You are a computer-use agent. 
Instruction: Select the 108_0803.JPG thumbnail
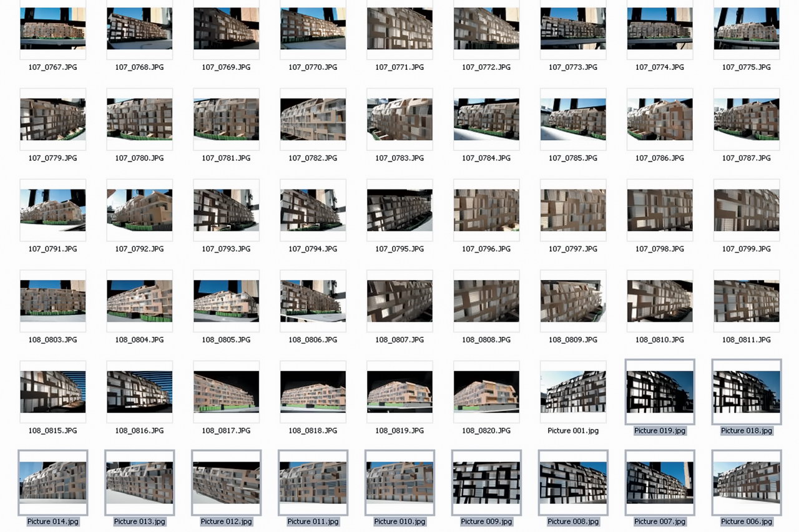52,301
